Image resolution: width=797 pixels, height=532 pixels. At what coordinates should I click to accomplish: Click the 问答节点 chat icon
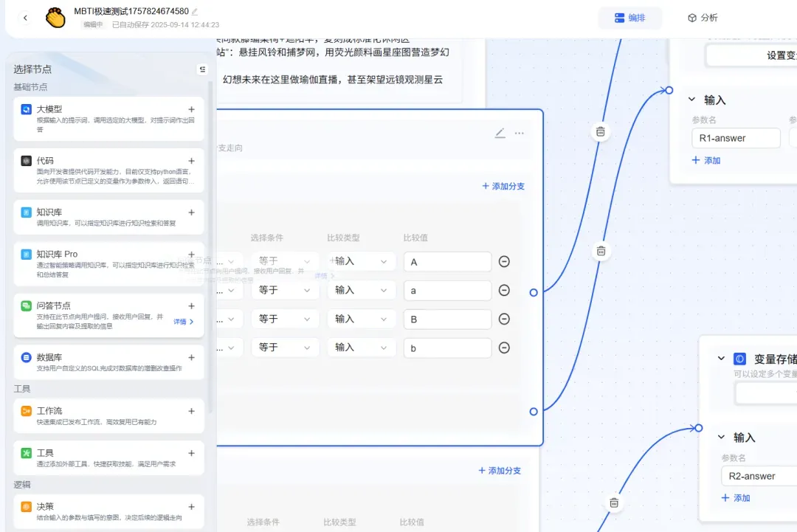point(26,306)
